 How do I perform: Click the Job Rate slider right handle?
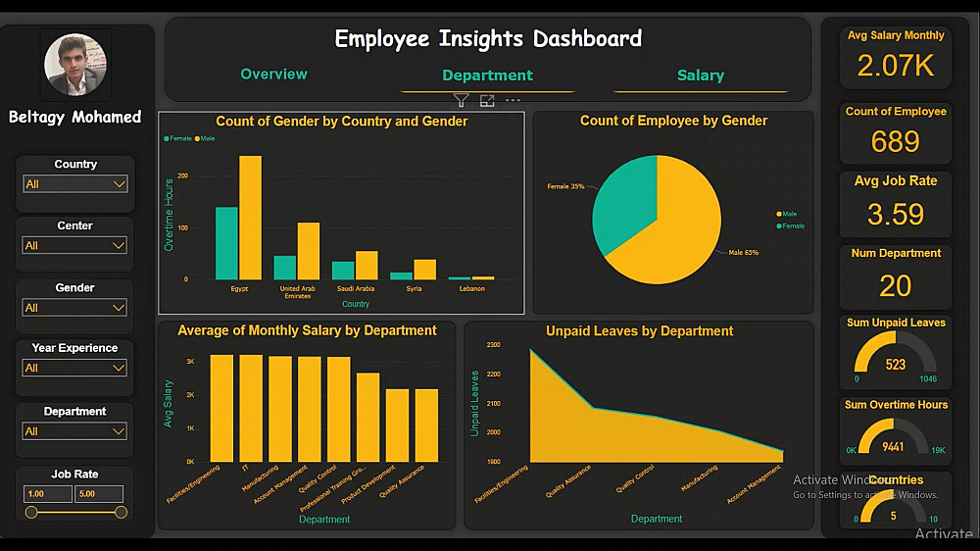tap(122, 512)
